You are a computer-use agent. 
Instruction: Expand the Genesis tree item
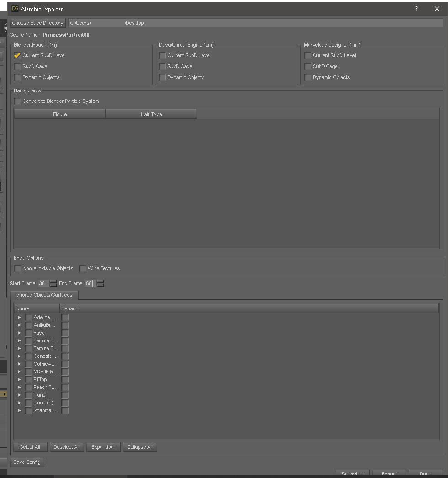click(x=19, y=356)
